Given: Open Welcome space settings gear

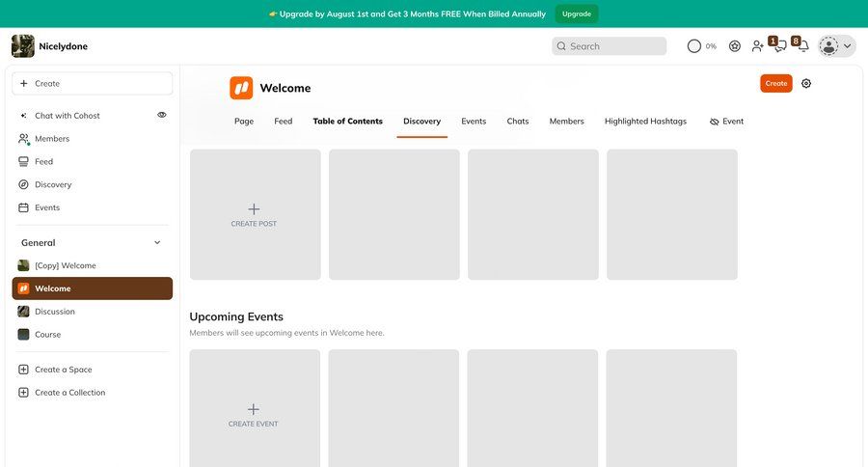Looking at the screenshot, I should click(x=806, y=84).
